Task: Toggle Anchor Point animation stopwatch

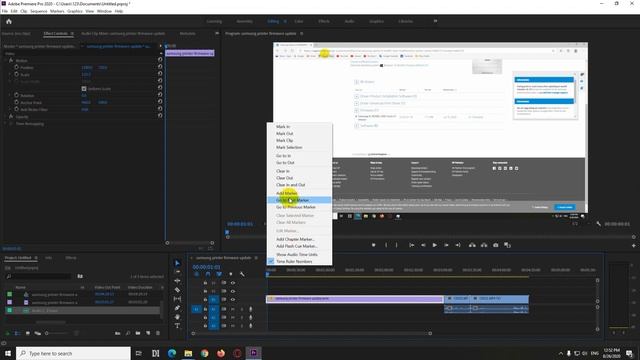Action: (x=16, y=102)
